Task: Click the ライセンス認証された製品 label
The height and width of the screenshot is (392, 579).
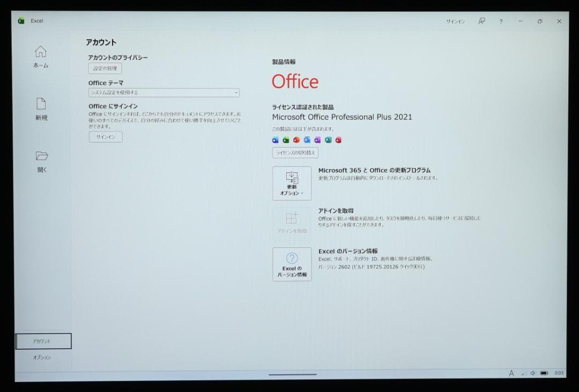Action: pyautogui.click(x=303, y=107)
